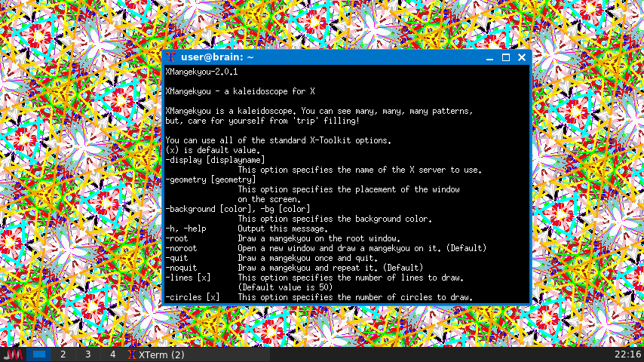
Task: Click the XMangekyou-2.0.1 version line
Action: point(201,72)
